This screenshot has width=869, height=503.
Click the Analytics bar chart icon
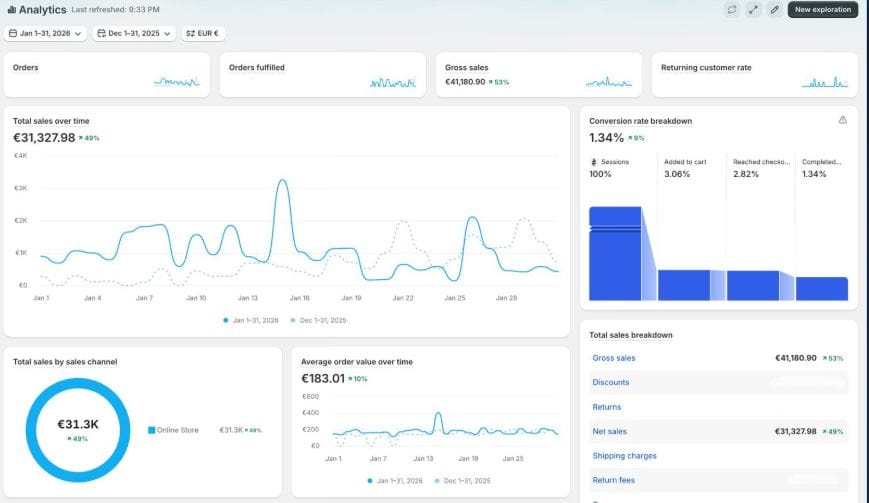[11, 9]
